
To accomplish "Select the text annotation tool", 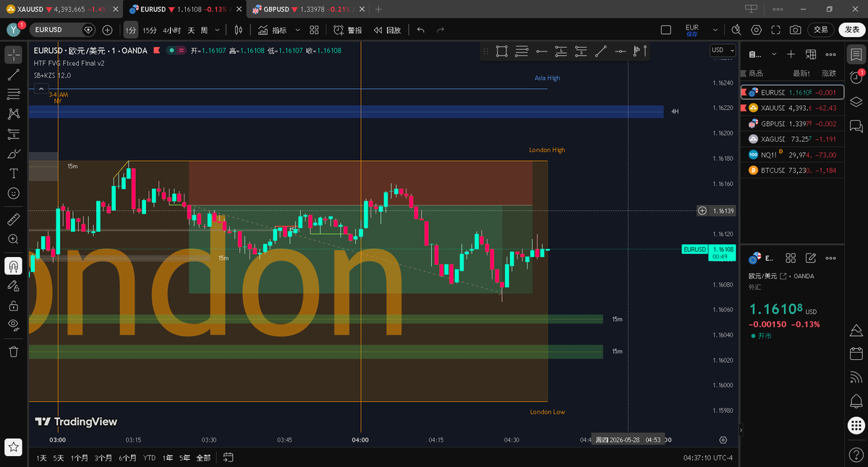I will click(13, 174).
